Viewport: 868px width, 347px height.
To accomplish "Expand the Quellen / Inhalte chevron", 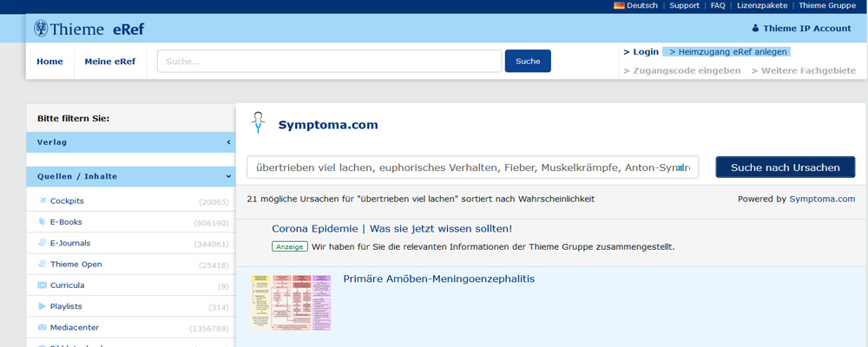I will 228,177.
